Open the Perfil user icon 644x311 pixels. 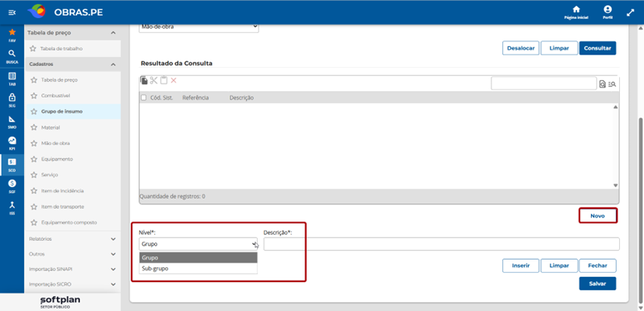tap(607, 9)
